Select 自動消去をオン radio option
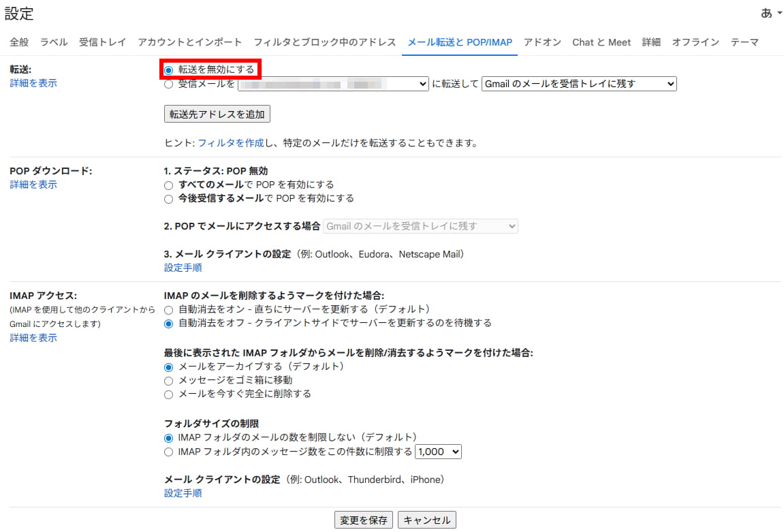Image resolution: width=784 pixels, height=532 pixels. point(169,310)
